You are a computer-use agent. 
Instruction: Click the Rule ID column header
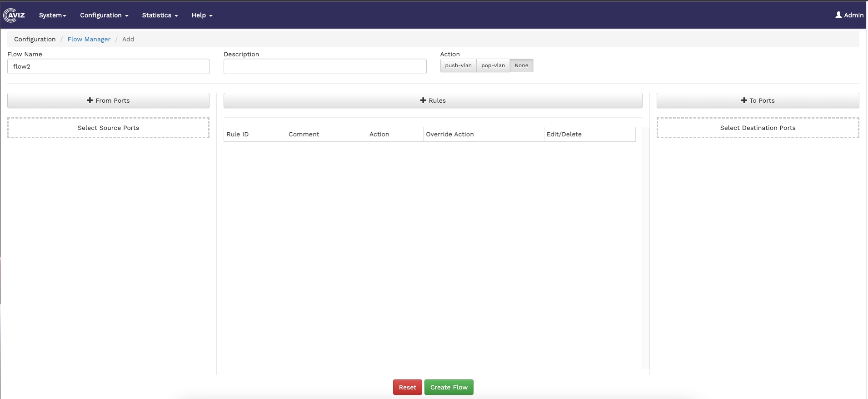[238, 135]
